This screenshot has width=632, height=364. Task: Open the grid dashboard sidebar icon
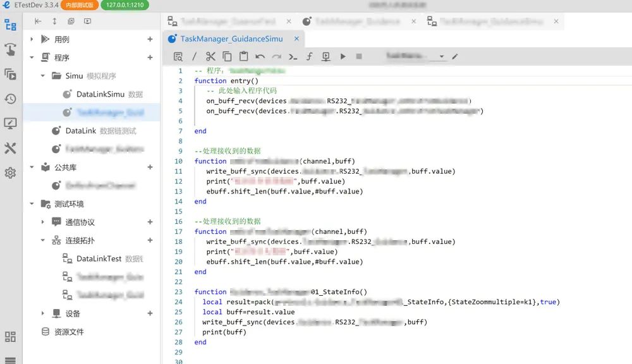coord(11,337)
